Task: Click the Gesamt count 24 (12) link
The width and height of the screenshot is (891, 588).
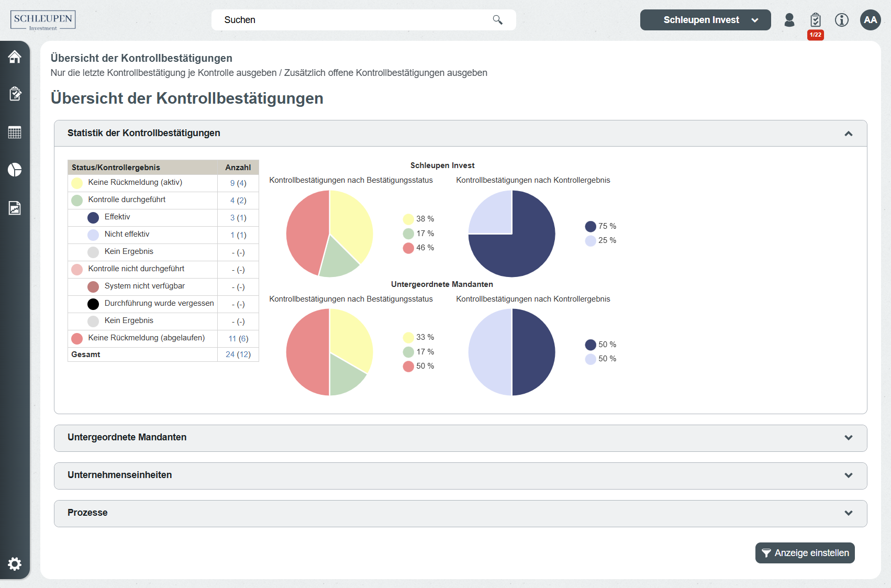Action: click(238, 354)
